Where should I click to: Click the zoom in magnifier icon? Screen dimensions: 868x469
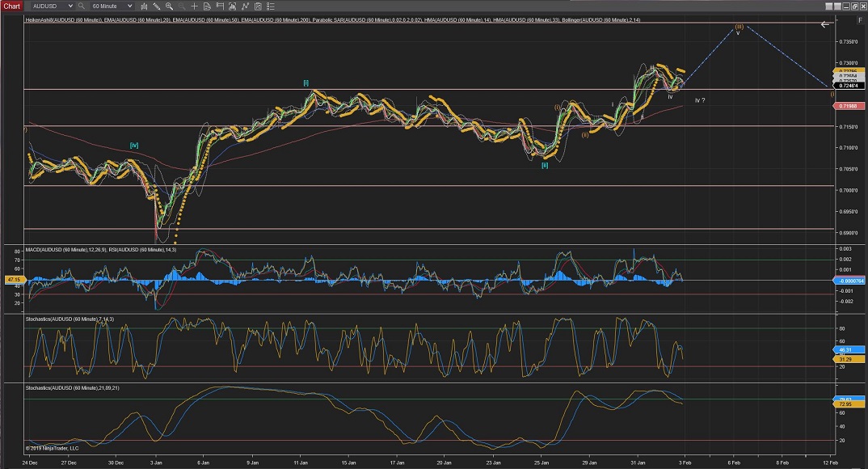point(169,6)
